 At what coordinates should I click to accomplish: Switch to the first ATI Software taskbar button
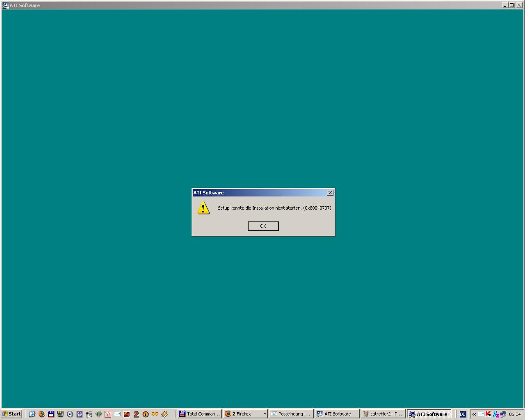click(x=337, y=414)
